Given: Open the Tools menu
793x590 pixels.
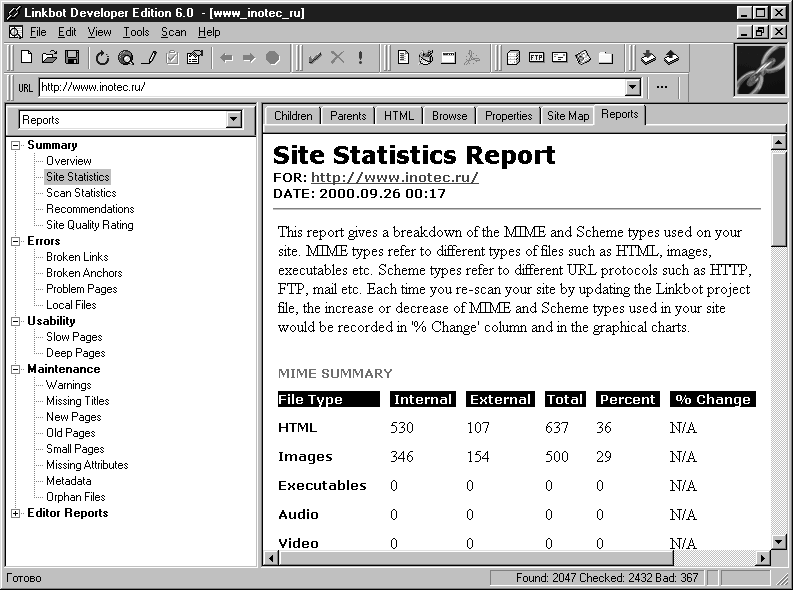Looking at the screenshot, I should tap(137, 32).
